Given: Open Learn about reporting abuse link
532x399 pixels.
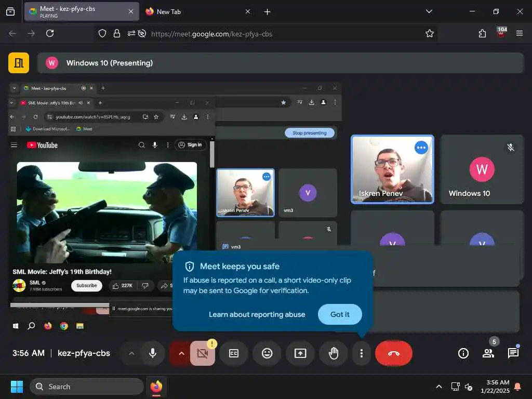Looking at the screenshot, I should (257, 314).
